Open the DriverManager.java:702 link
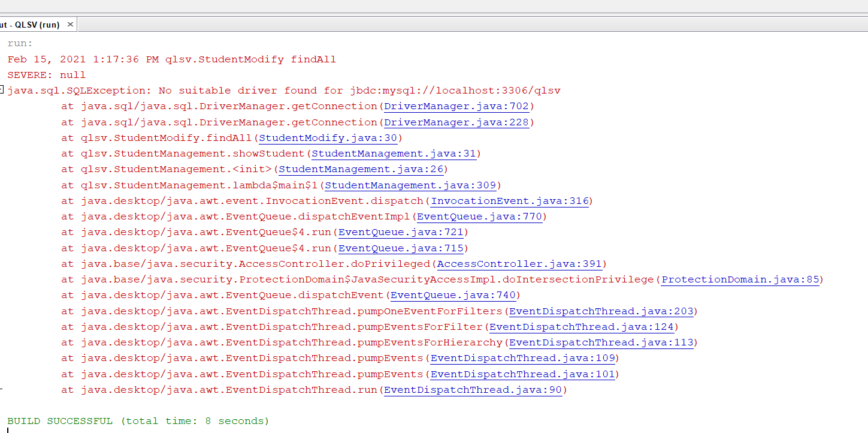The height and width of the screenshot is (433, 868). pos(456,106)
